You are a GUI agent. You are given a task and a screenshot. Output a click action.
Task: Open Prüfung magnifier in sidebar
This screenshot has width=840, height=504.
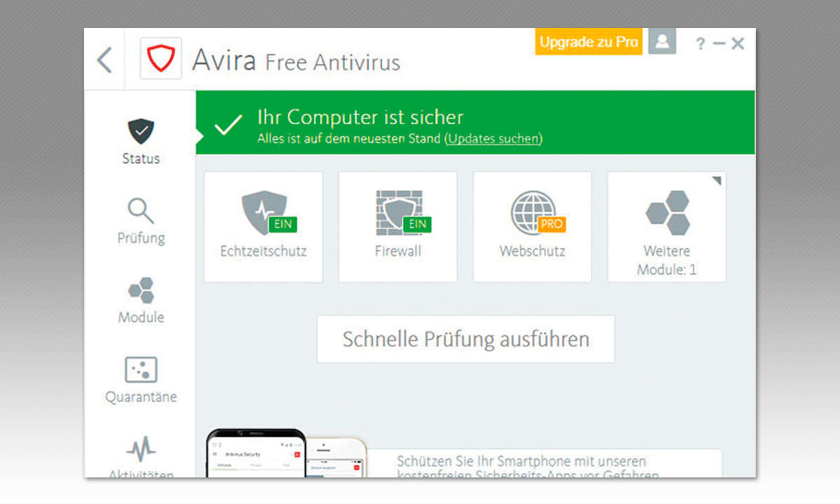click(x=141, y=210)
